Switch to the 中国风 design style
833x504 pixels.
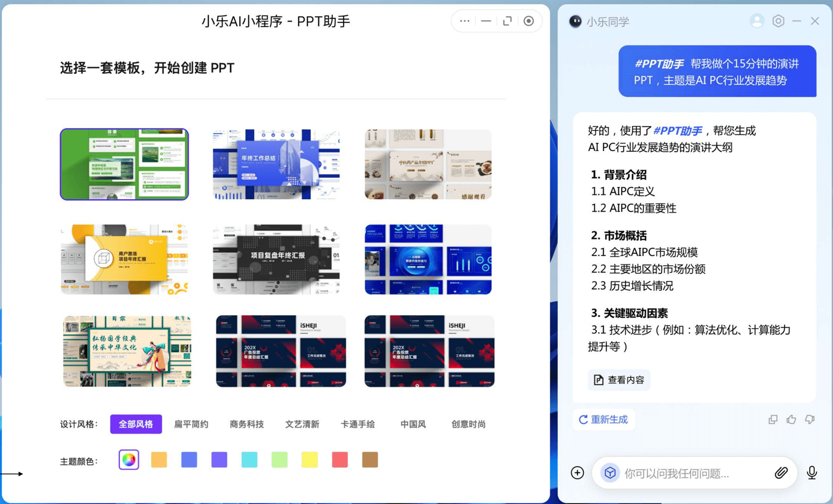(x=413, y=424)
